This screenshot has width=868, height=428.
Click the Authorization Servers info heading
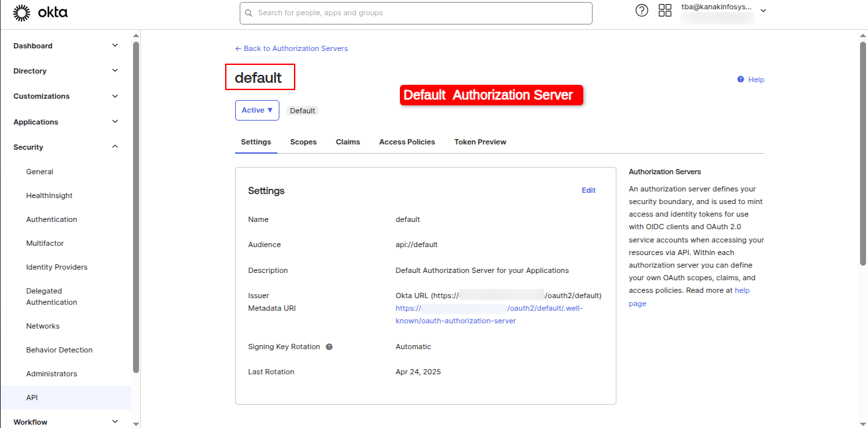coord(665,172)
